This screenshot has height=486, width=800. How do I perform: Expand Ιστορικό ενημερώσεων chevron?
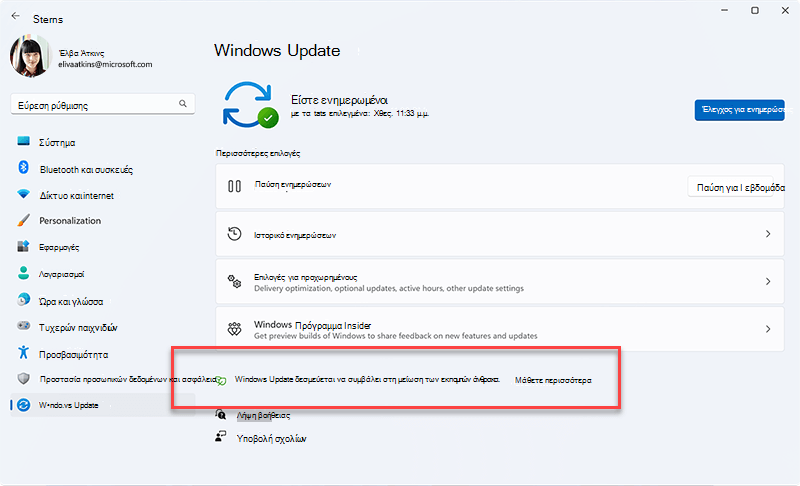pos(768,234)
